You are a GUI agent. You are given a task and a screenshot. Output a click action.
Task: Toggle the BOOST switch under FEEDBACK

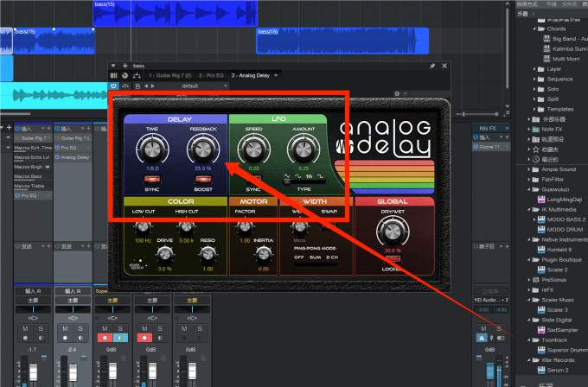point(203,179)
